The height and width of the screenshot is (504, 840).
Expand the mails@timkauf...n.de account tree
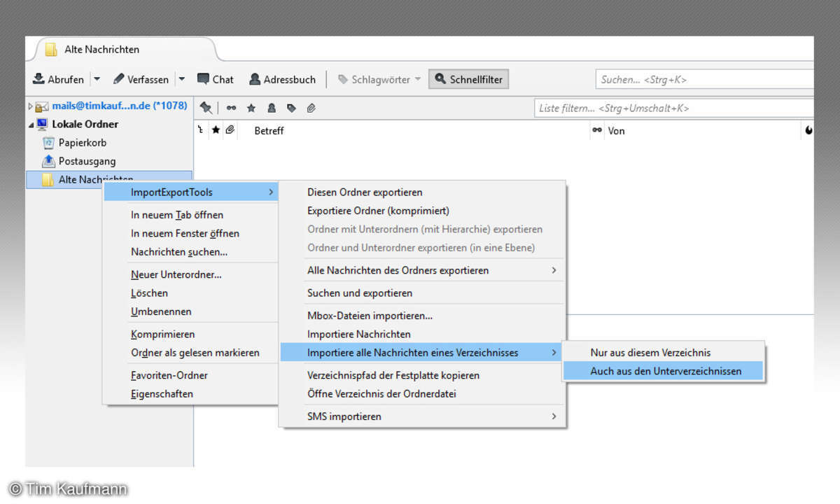(x=31, y=106)
